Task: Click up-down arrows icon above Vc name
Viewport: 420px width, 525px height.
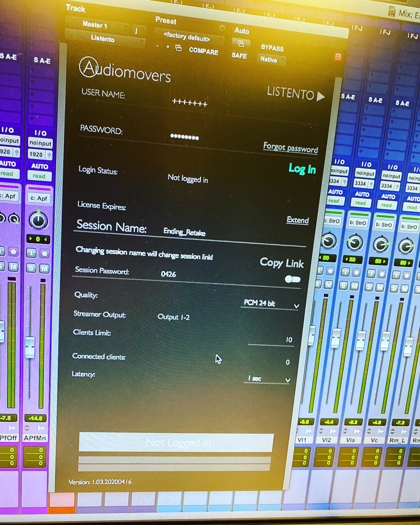Action: click(369, 431)
